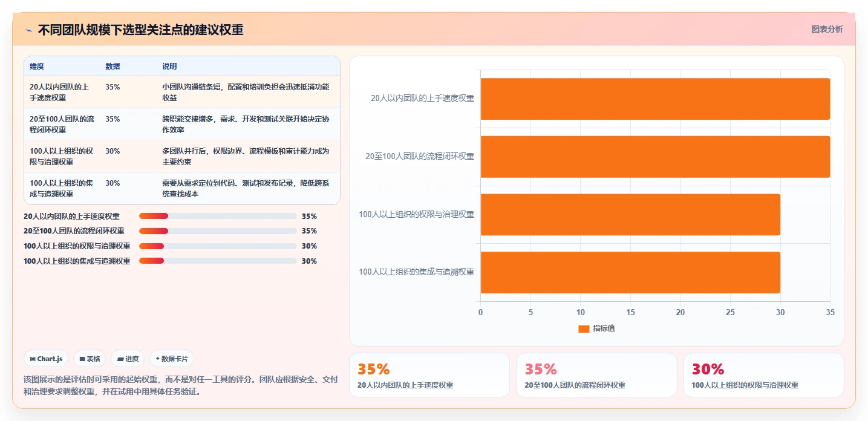This screenshot has height=421, width=868.
Task: Click the orange 35% data card value
Action: coord(374,369)
